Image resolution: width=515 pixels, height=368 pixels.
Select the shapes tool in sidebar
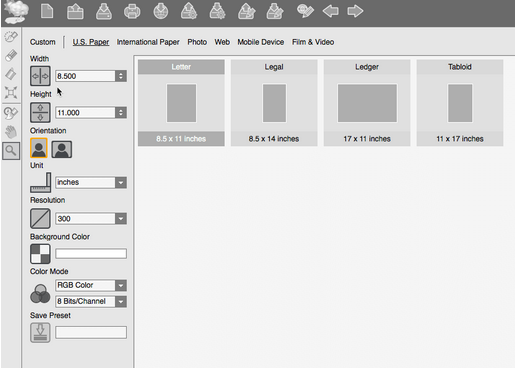pyautogui.click(x=11, y=113)
